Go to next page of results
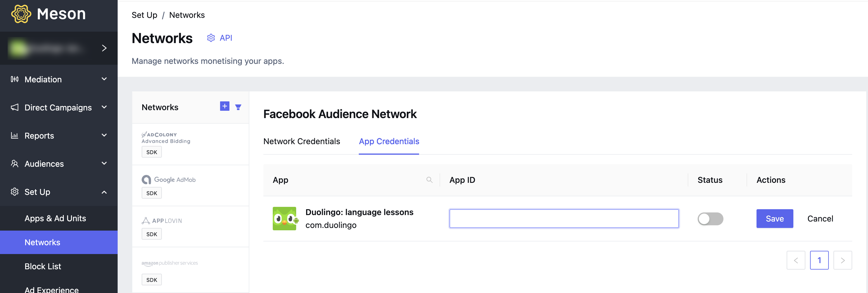 tap(843, 260)
